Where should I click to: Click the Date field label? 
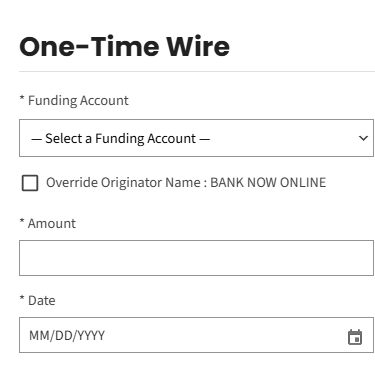click(42, 300)
